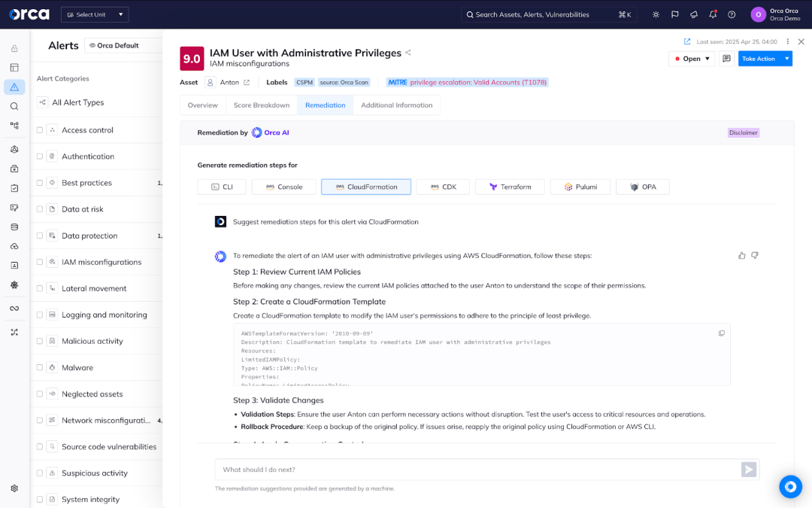Open the alert in a new window icon
Viewport: 812px width, 508px height.
click(687, 41)
